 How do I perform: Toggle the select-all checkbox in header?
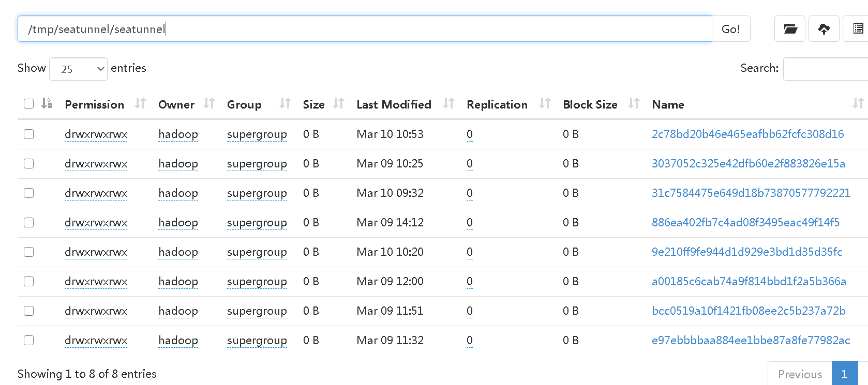point(29,104)
